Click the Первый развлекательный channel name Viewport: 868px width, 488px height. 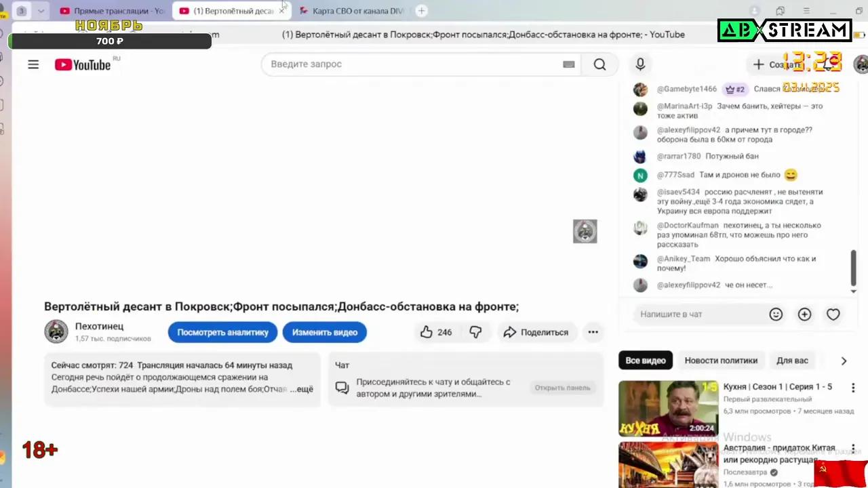point(768,399)
